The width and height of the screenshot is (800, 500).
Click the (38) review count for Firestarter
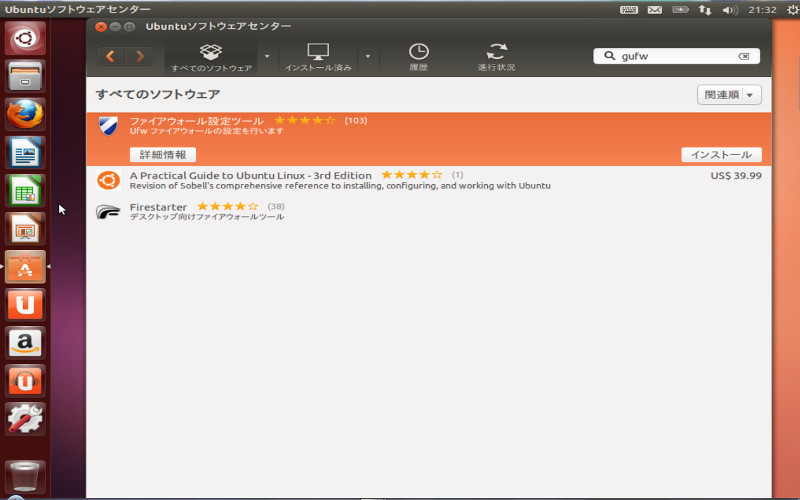tap(276, 207)
